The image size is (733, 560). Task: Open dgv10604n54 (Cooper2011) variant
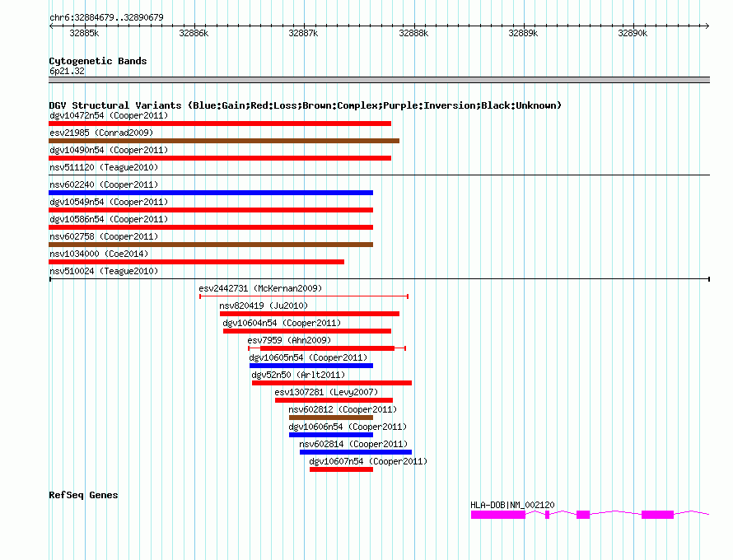(282, 323)
